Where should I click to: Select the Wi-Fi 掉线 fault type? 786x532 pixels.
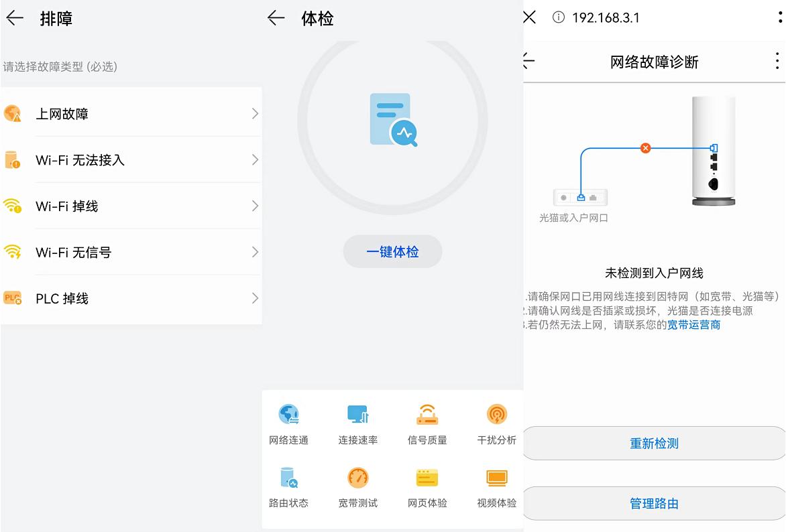pos(131,206)
